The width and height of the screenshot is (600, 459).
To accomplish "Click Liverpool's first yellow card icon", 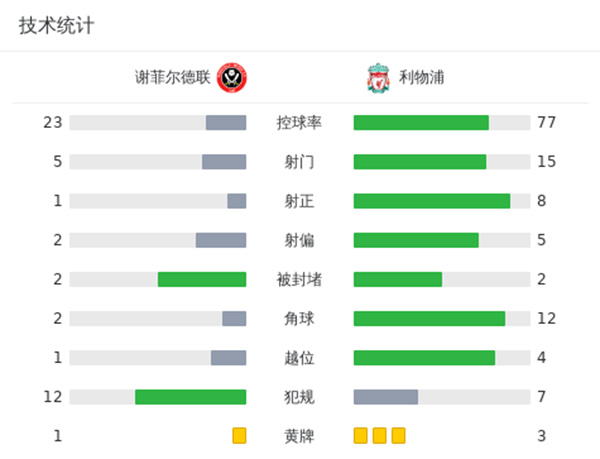I will (361, 436).
